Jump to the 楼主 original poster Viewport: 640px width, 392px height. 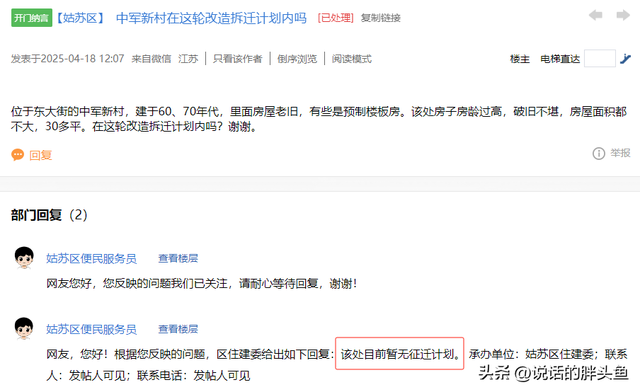[520, 59]
